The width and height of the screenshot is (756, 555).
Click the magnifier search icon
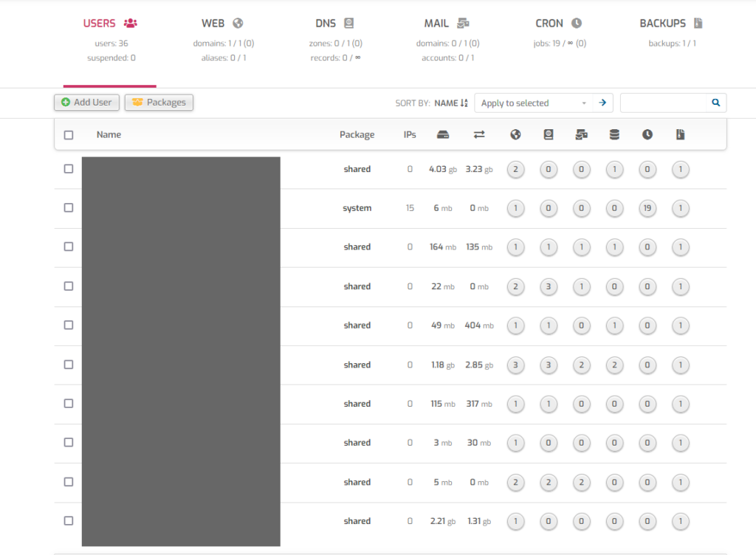[715, 103]
